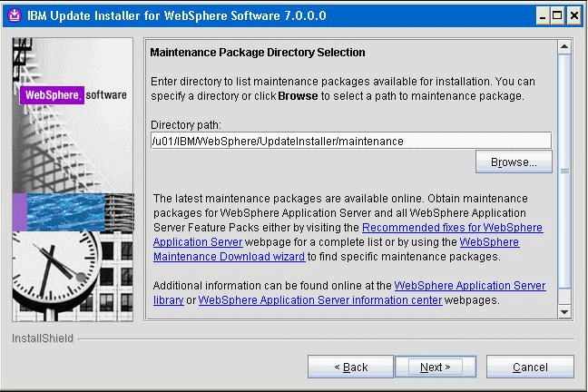The image size is (588, 392).
Task: Click the scroll down arrow of the panel
Action: pos(564,312)
